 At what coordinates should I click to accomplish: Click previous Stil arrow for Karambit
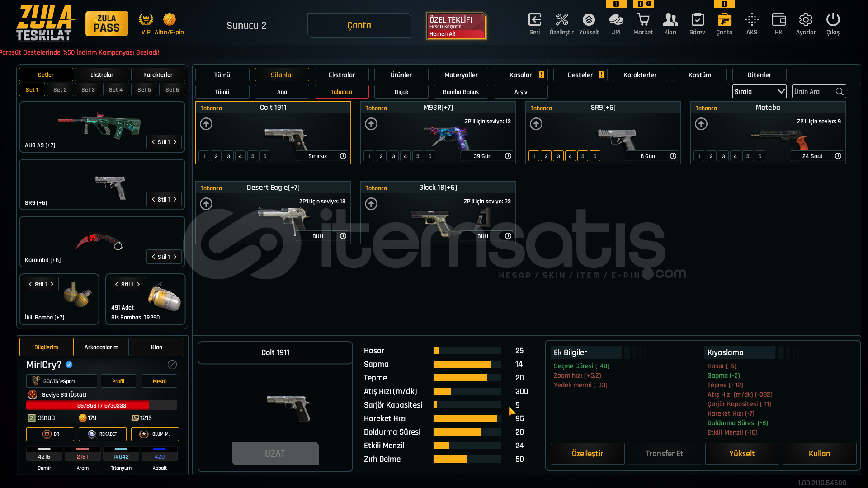tap(153, 257)
